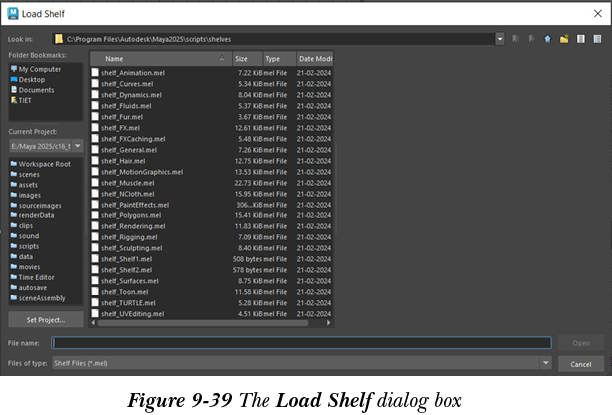612x415 pixels.
Task: Create a new folder with toolbar icon
Action: point(564,39)
